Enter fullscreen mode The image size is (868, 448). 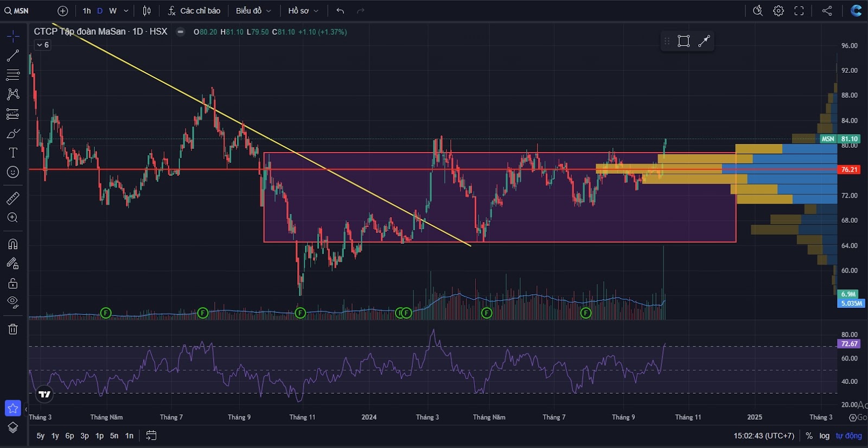pyautogui.click(x=799, y=11)
